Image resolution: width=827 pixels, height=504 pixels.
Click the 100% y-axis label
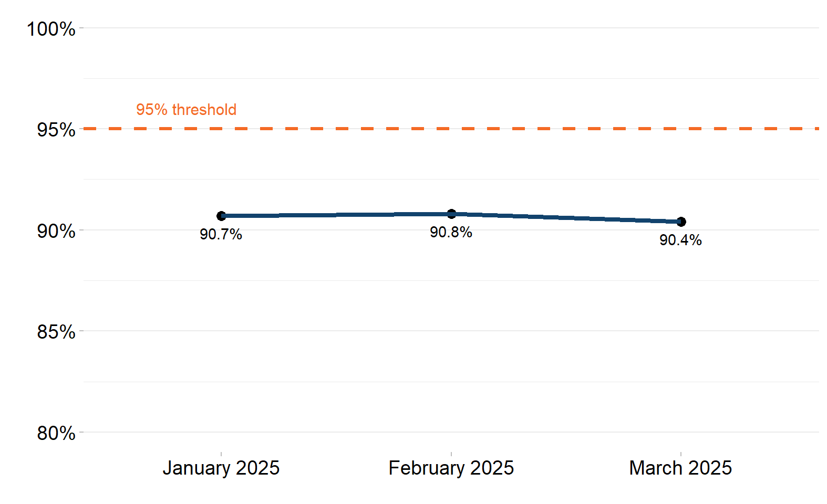click(x=51, y=29)
